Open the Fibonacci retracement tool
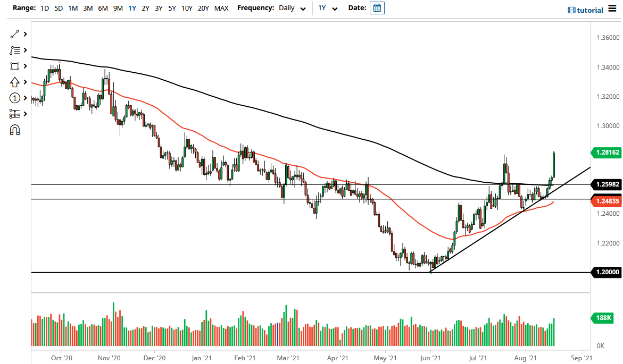623x364 pixels. [15, 50]
